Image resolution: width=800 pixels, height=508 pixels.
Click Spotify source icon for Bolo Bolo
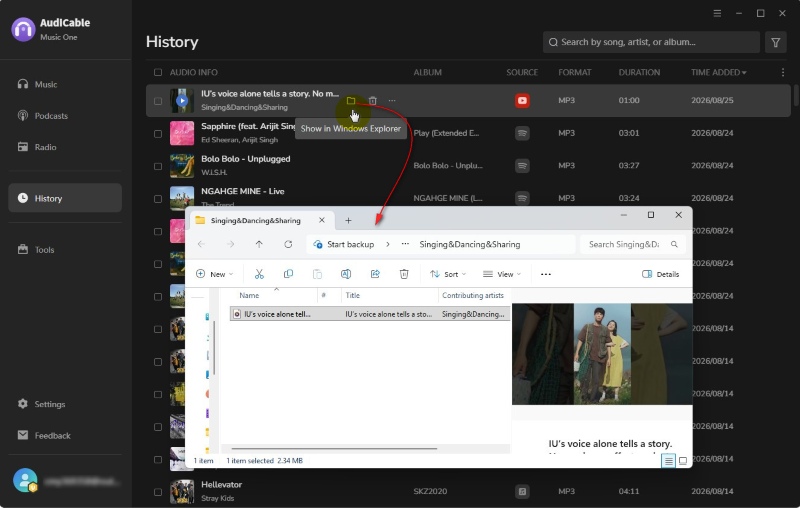click(x=522, y=166)
